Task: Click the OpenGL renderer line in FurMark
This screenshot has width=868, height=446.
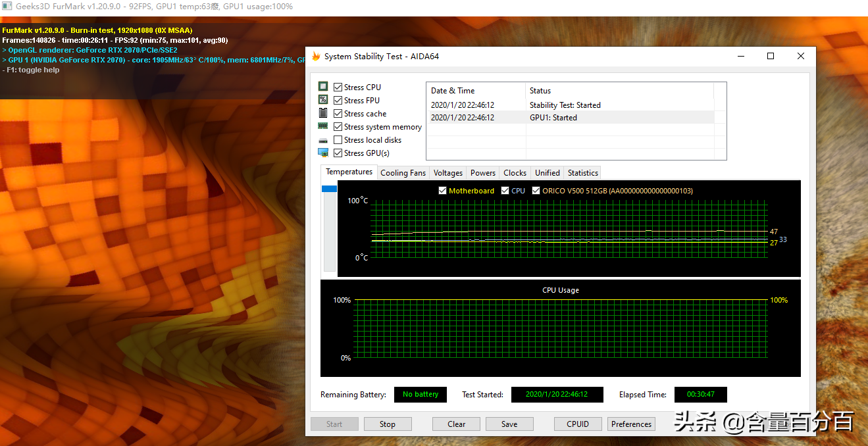Action: click(89, 50)
